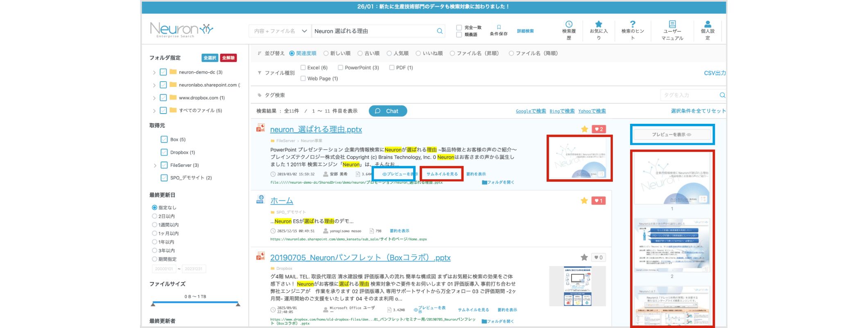Click the grey star on 20190705_Neuronパンフレット result

pos(584,257)
